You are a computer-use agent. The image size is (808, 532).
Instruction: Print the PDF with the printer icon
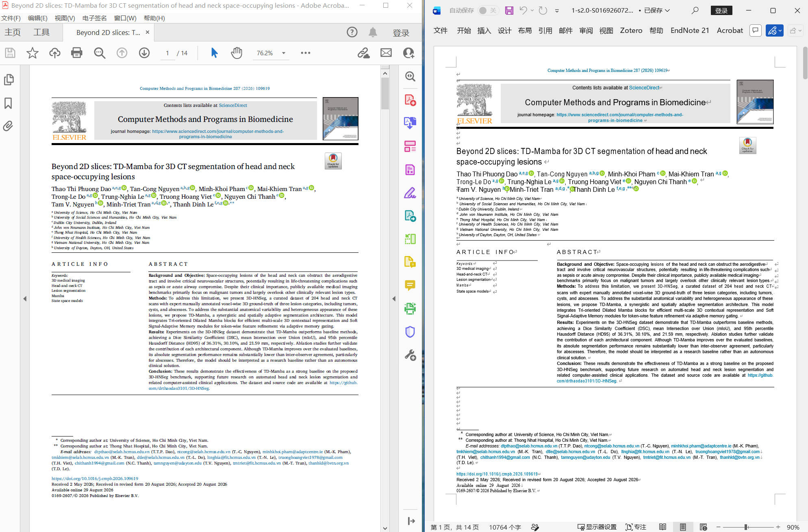(76, 53)
